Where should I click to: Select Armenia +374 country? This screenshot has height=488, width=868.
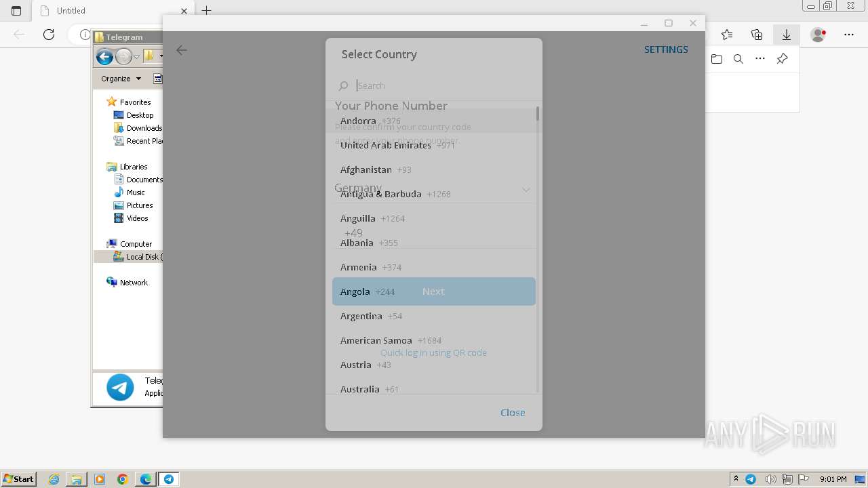[434, 267]
